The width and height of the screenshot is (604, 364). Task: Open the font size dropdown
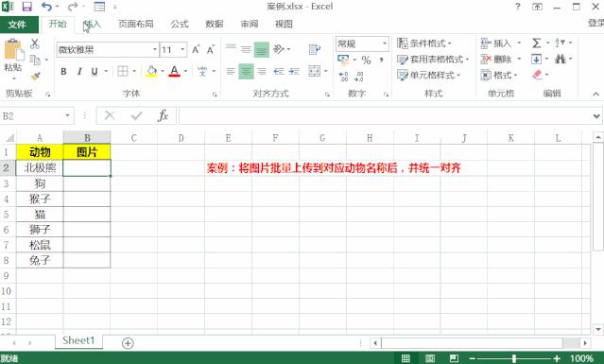point(182,50)
